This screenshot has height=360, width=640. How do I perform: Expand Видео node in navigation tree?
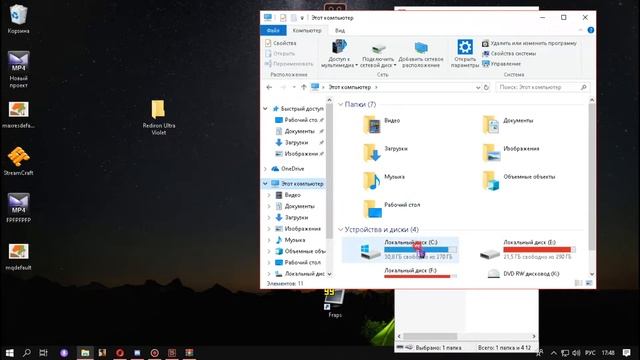[x=269, y=195]
